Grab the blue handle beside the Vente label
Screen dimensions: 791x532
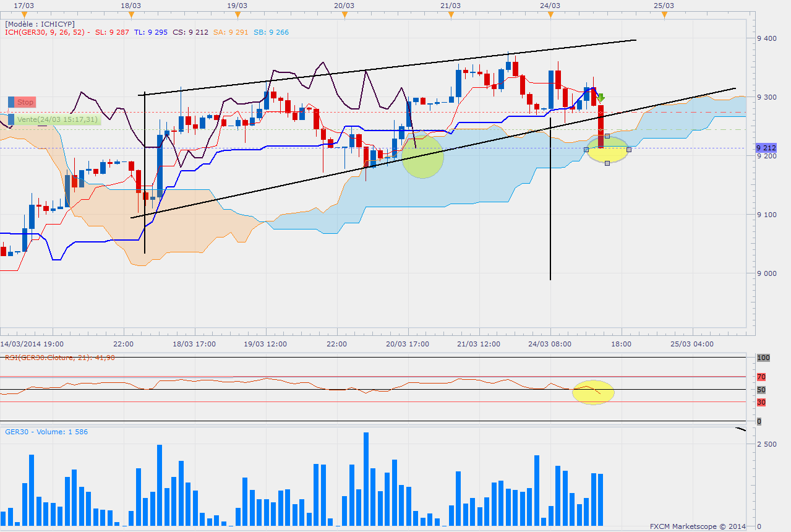pyautogui.click(x=11, y=119)
